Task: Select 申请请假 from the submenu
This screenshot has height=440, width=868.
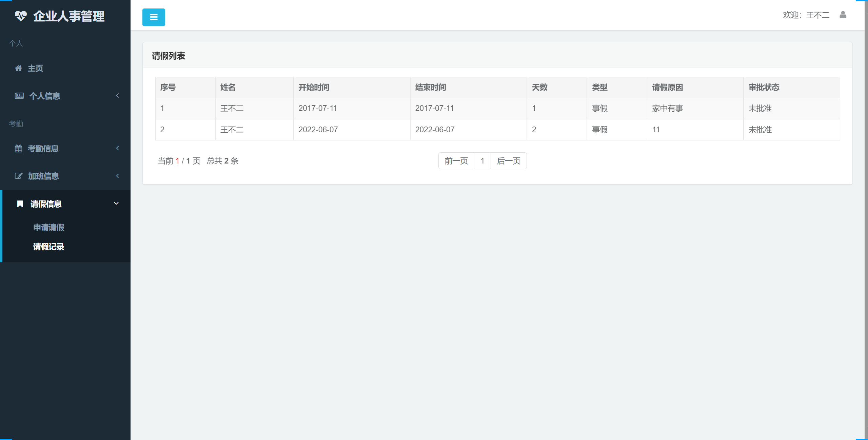Action: tap(48, 227)
